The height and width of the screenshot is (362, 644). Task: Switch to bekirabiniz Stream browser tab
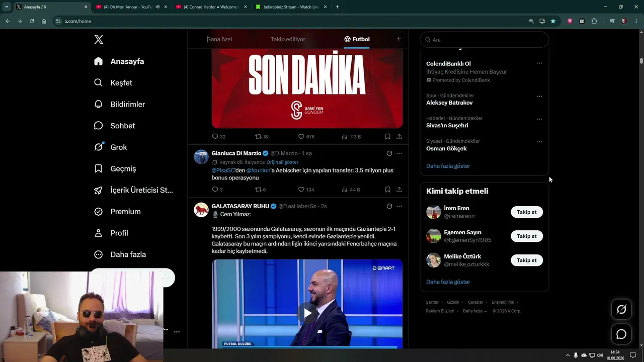click(291, 7)
